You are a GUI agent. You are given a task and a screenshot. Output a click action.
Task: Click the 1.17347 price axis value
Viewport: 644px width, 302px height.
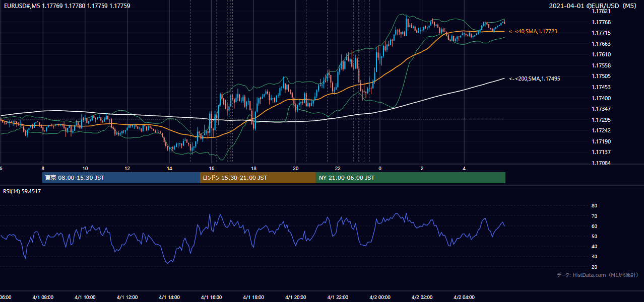click(601, 109)
